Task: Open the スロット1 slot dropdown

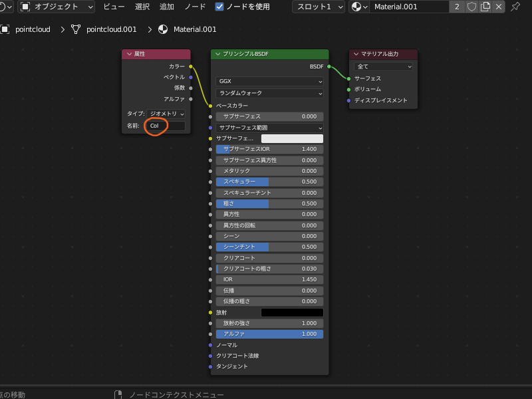Action: (319, 7)
